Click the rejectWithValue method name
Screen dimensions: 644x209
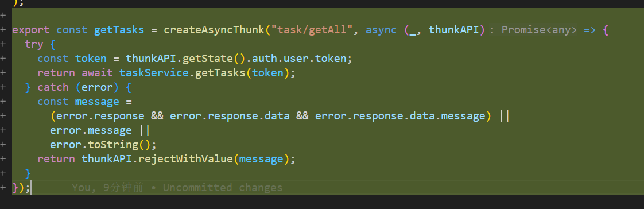(185, 159)
